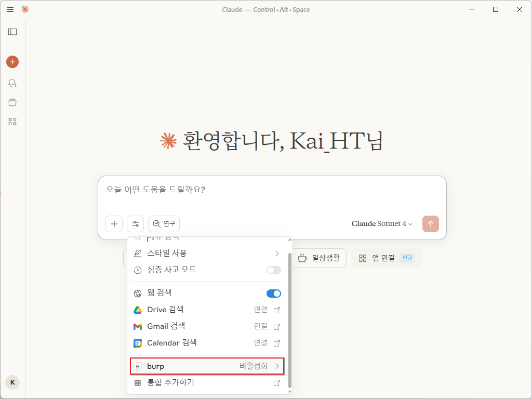Image resolution: width=532 pixels, height=399 pixels.
Task: Click 통합 추가하기 menu item
Action: [207, 383]
